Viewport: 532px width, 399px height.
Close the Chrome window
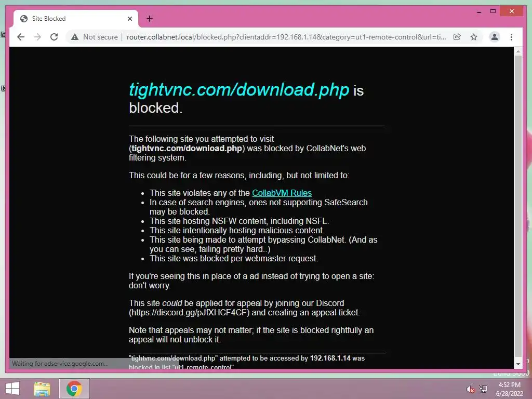512,11
